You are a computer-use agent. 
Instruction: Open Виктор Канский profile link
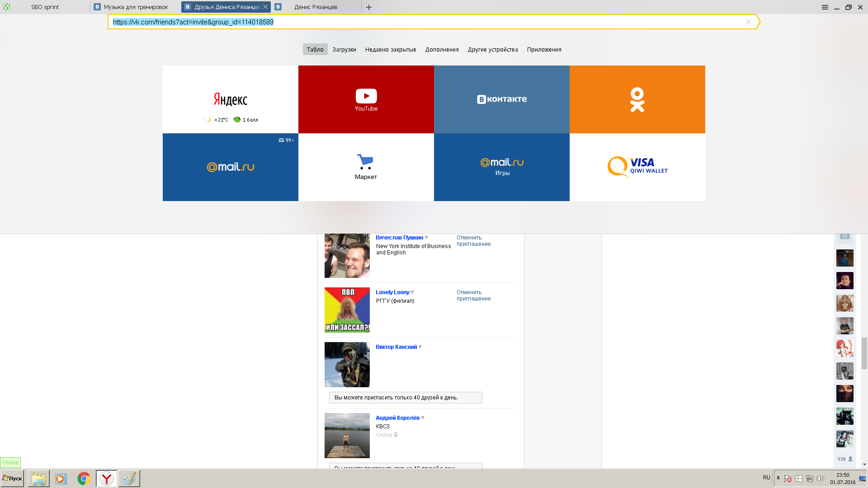396,347
